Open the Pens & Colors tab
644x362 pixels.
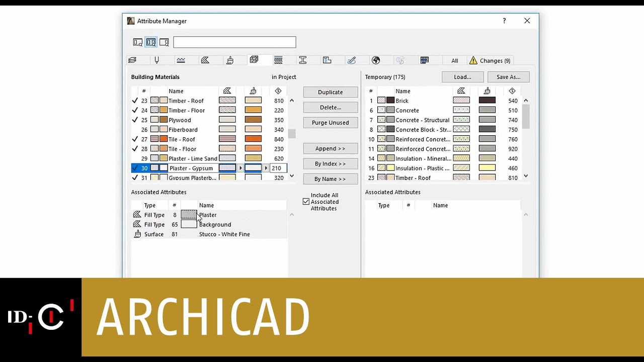pos(156,60)
